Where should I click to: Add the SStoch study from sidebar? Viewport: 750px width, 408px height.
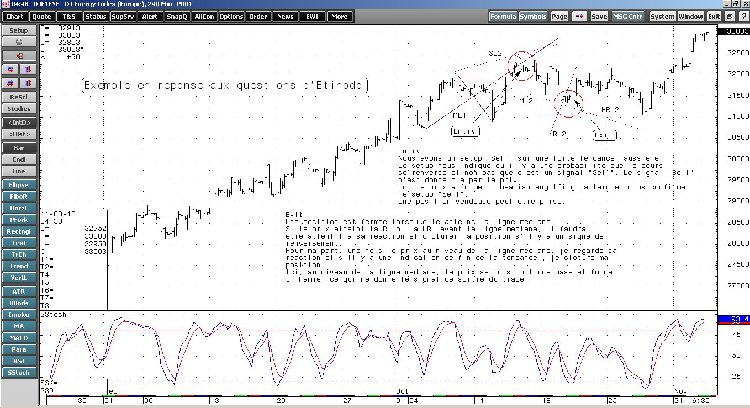[19, 372]
